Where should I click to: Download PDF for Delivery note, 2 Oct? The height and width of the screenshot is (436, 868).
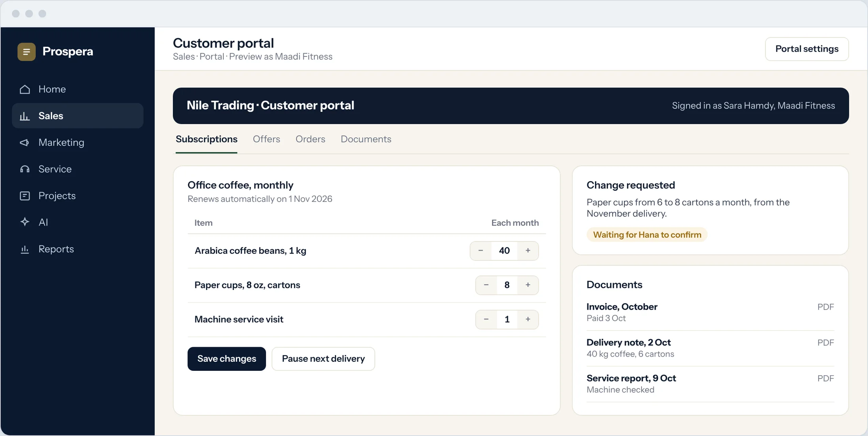(825, 343)
